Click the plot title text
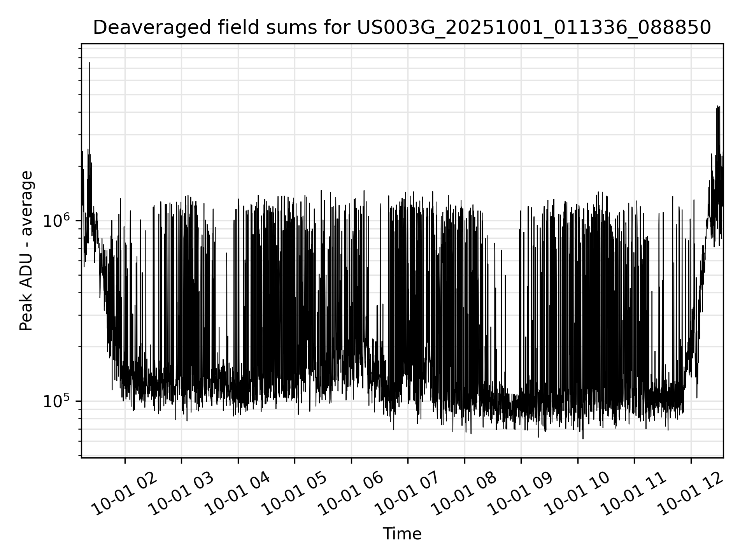 point(402,28)
